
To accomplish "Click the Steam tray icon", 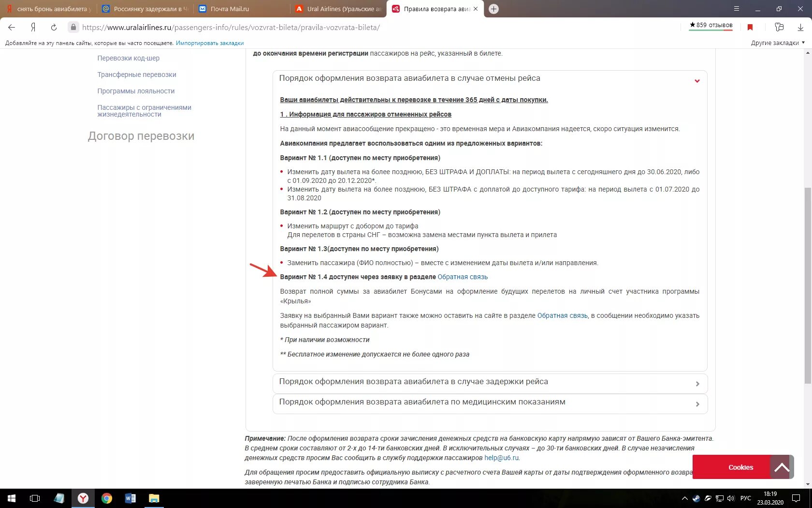I will [696, 498].
